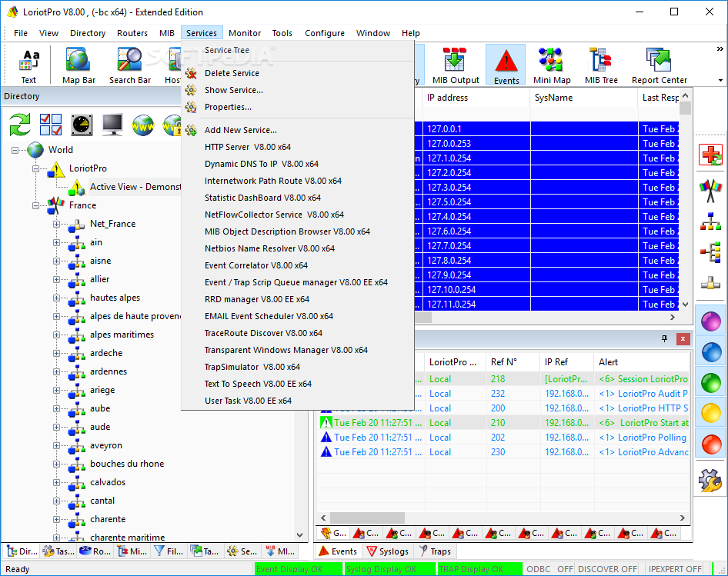Click the pin icon of events panel

click(x=664, y=339)
